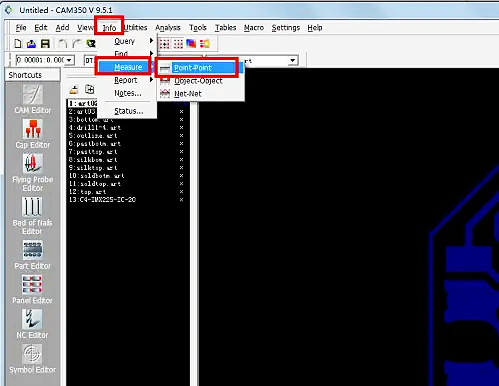Viewport: 499px width, 386px height.
Task: Click the red dotted grid toolbar icon
Action: coord(178,44)
